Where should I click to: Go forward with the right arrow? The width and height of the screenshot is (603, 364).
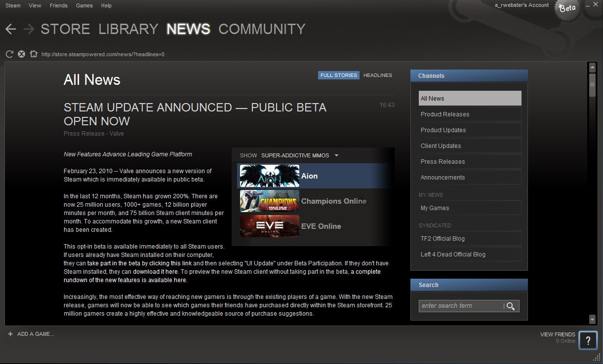click(28, 29)
